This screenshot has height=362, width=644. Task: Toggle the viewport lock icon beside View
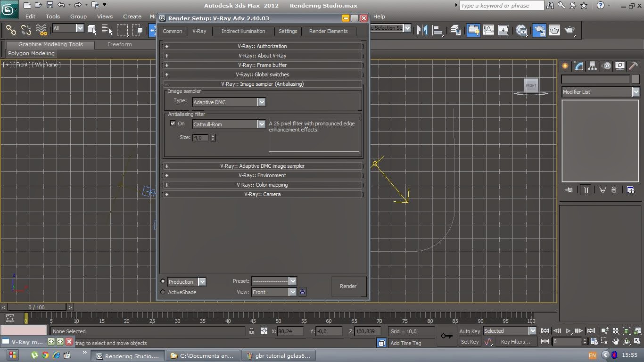tap(302, 292)
